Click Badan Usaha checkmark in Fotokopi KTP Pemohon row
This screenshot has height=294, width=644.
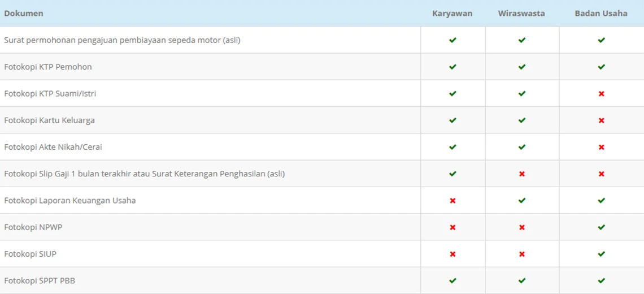601,67
